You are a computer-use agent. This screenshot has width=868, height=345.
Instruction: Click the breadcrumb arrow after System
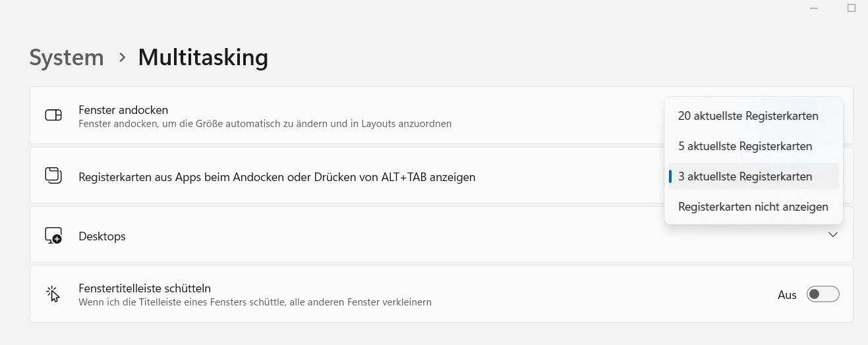[121, 58]
